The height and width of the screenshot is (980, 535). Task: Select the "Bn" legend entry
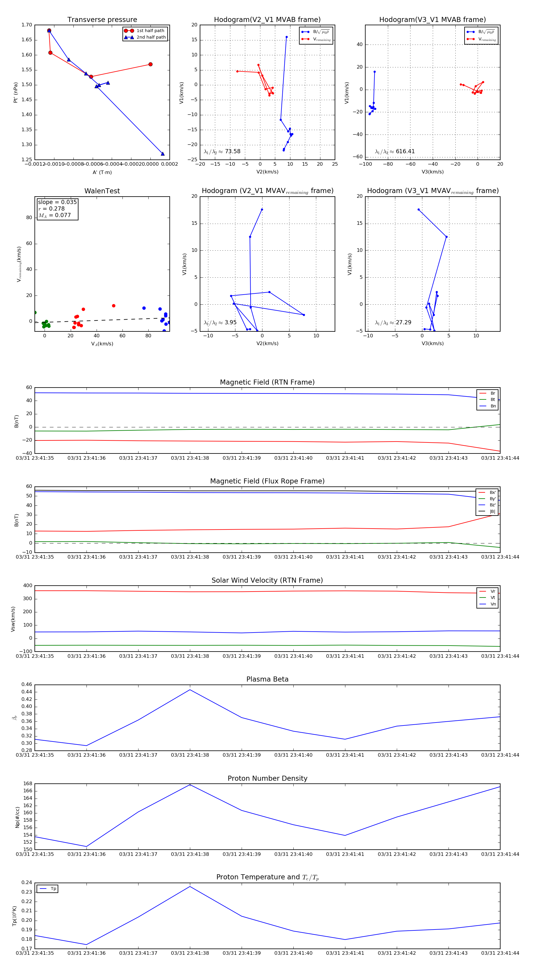tap(487, 406)
